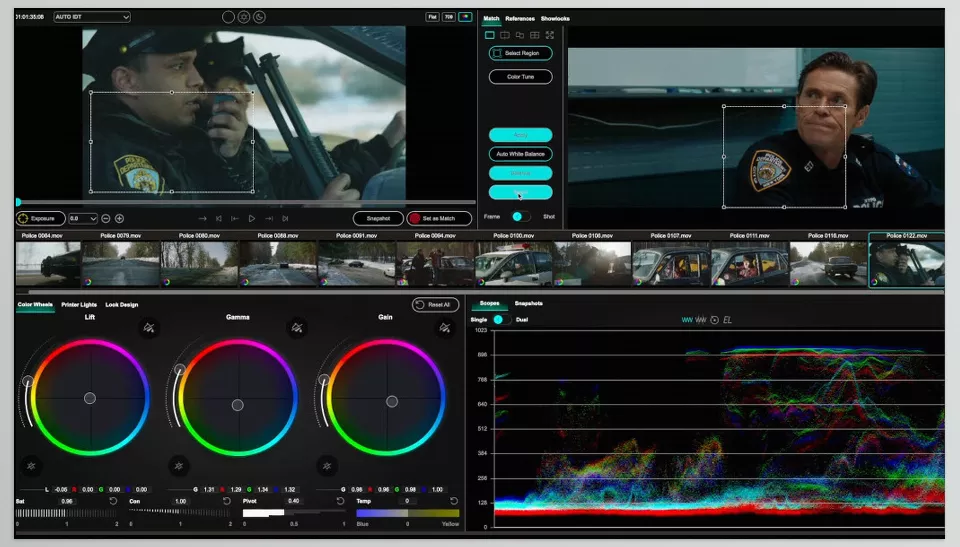Toggle the Flat view mode
This screenshot has height=547, width=960.
tap(432, 17)
